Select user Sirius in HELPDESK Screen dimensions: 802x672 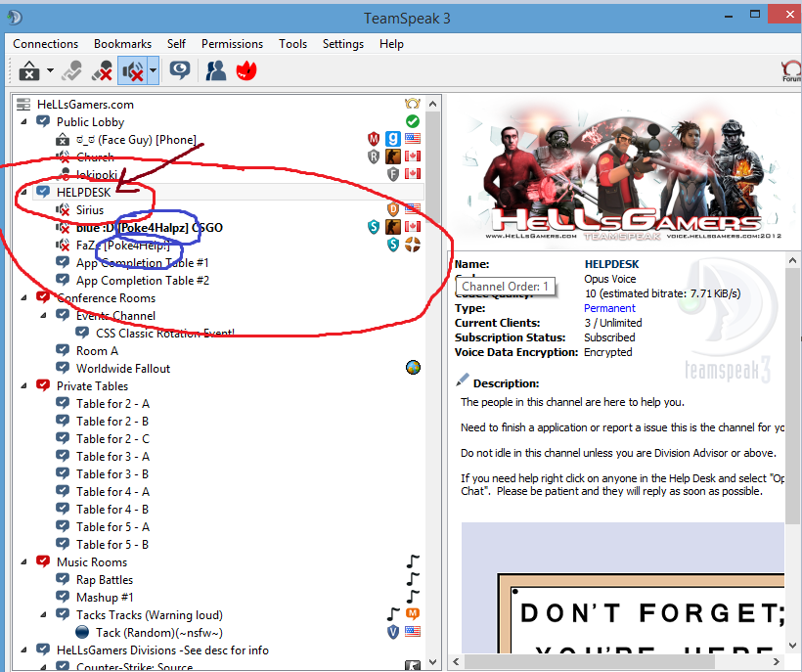coord(90,210)
